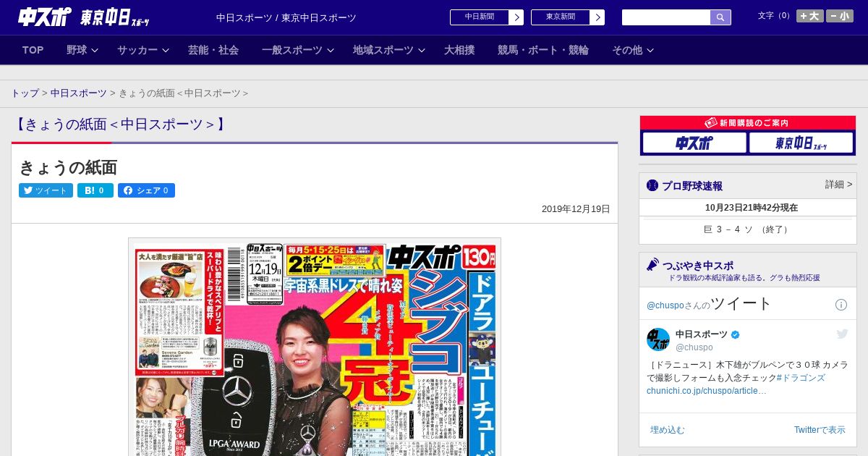Click 中日スポーツ account name in tweet
The width and height of the screenshot is (868, 456).
pos(702,334)
